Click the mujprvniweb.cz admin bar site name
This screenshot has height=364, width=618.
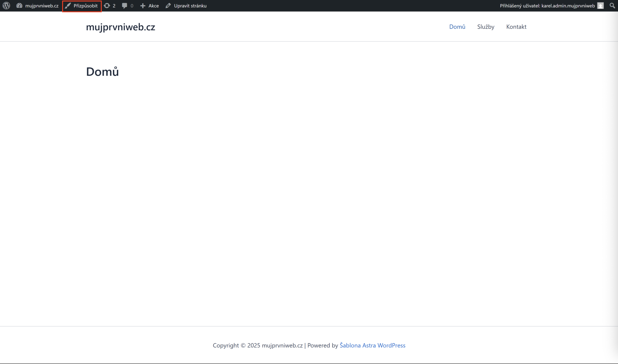[42, 6]
